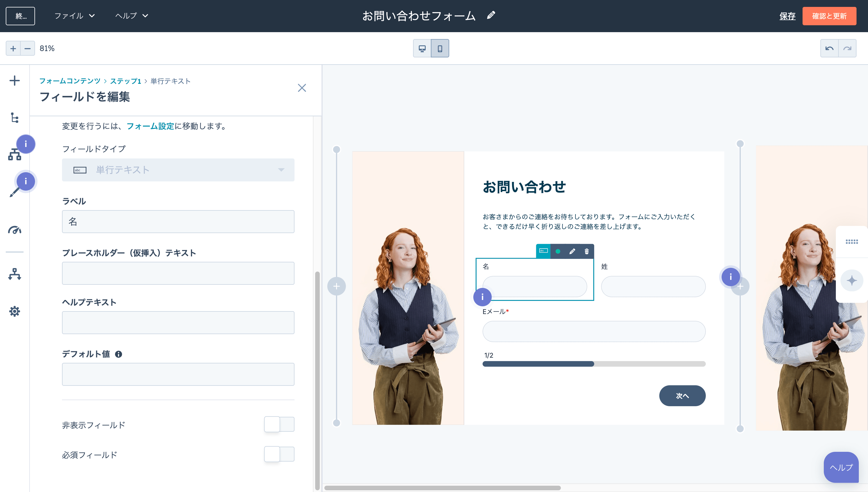This screenshot has width=868, height=492.
Task: Click the drag-grid dots icon on right panel
Action: 852,242
